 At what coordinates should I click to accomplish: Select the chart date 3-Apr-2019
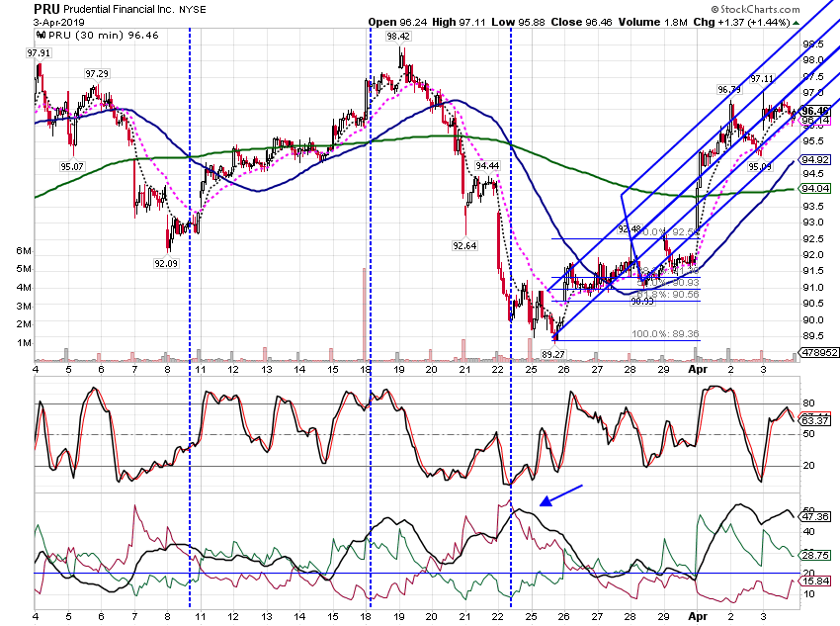pos(58,23)
